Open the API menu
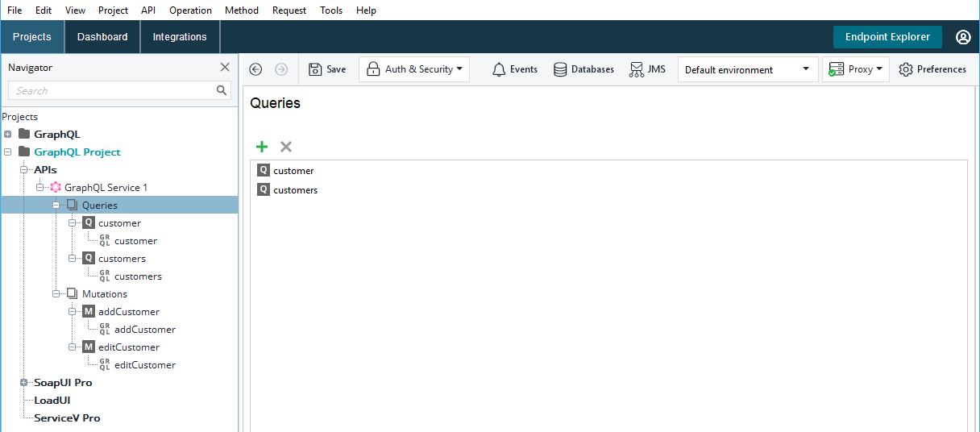 [x=148, y=10]
